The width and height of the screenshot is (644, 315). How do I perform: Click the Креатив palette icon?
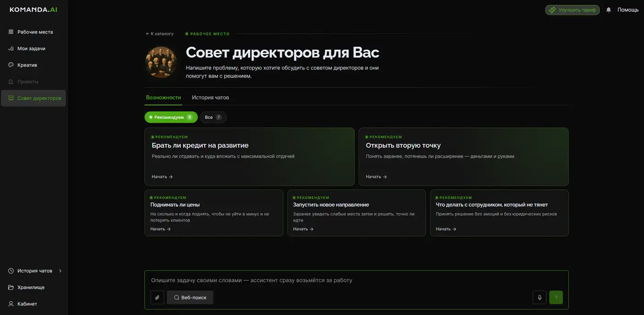[11, 65]
